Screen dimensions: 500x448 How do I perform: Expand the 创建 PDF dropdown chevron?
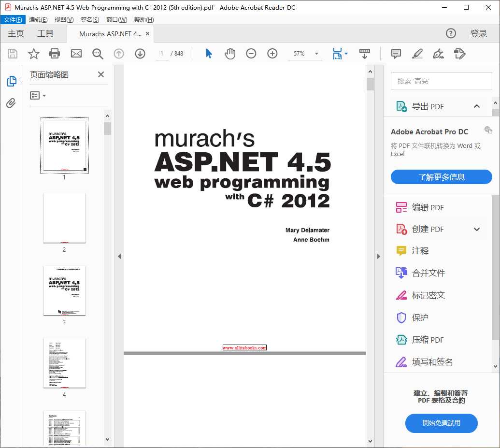tap(476, 229)
